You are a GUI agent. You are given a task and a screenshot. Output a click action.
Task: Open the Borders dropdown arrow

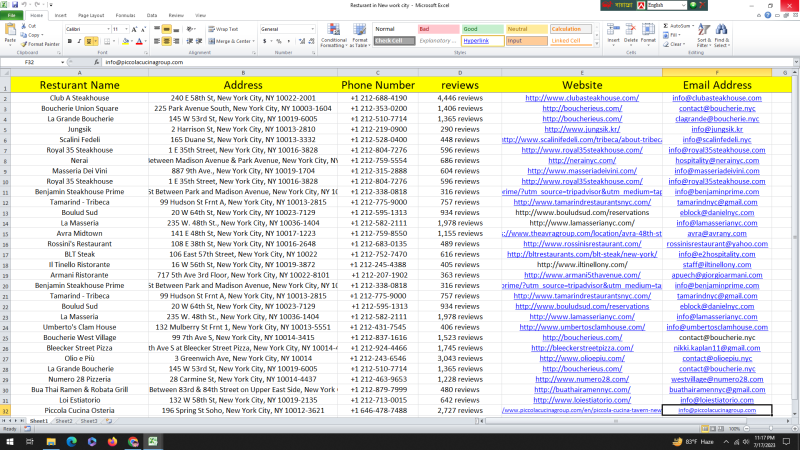pos(113,41)
